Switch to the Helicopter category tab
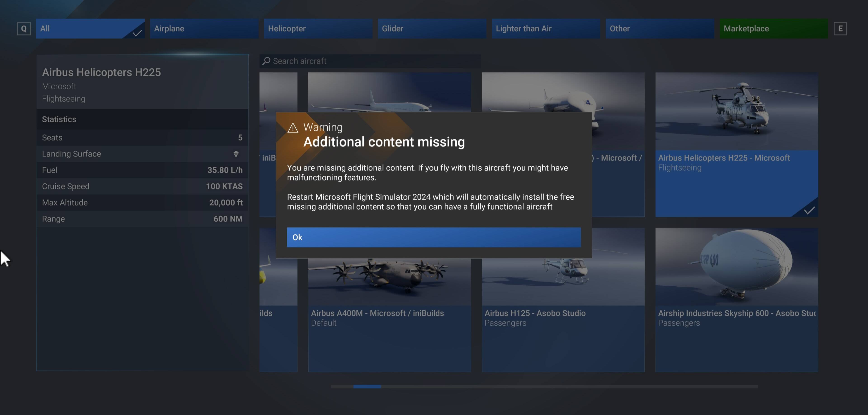Screen dimensions: 868x415 click(318, 29)
